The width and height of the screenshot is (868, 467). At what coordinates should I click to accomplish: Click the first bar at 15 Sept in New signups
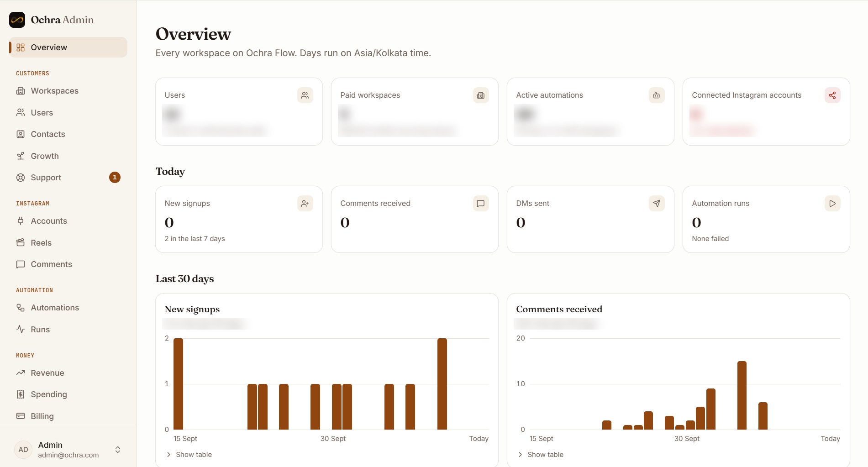(x=179, y=384)
